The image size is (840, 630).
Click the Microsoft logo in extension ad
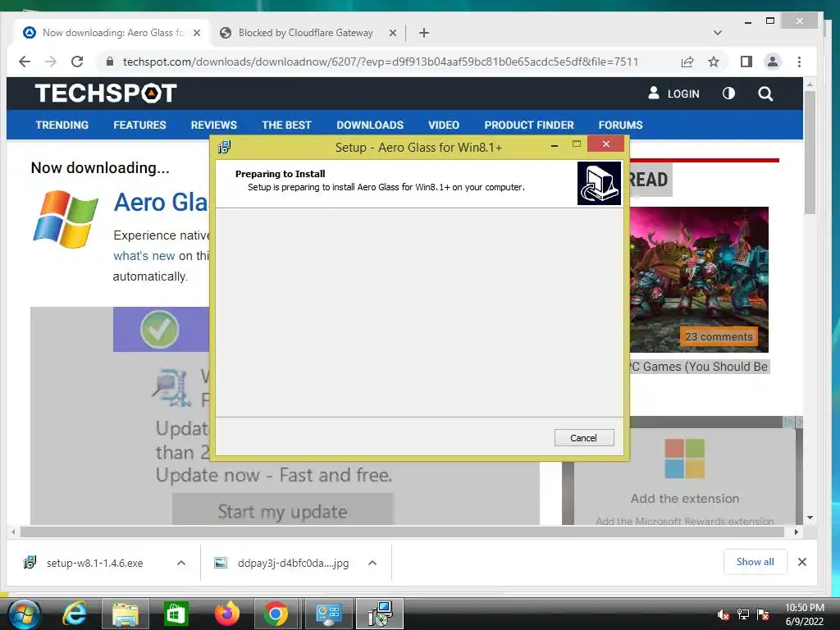pos(684,459)
